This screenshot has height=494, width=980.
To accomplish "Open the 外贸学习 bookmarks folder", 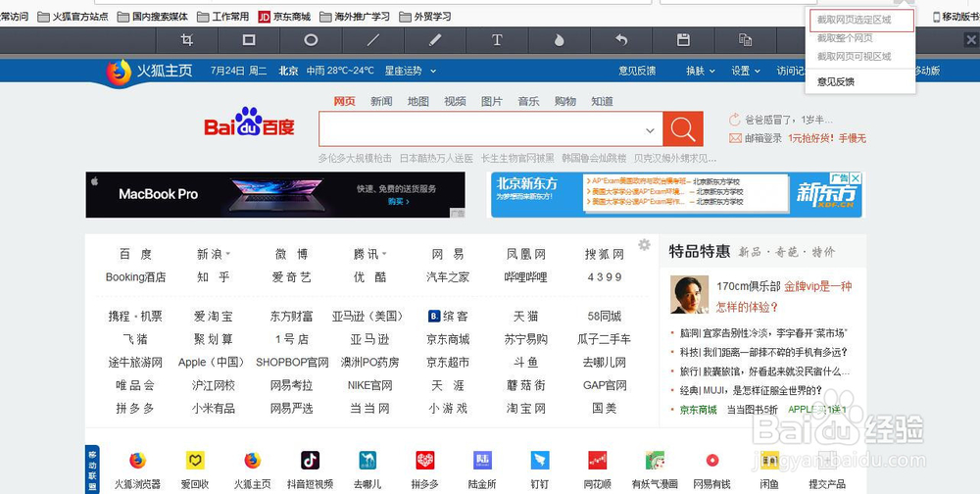I will (425, 17).
